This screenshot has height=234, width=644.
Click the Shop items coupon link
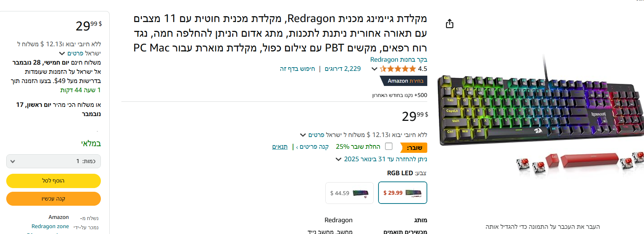pyautogui.click(x=314, y=147)
